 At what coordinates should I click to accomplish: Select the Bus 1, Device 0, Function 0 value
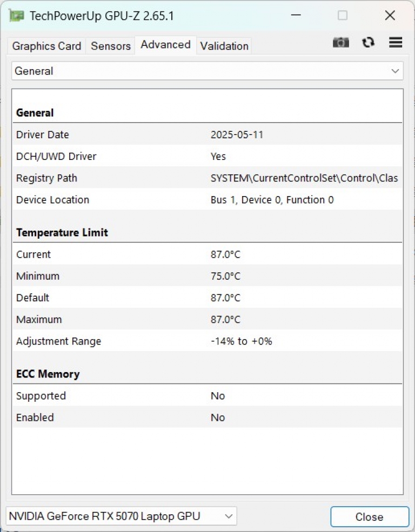272,200
